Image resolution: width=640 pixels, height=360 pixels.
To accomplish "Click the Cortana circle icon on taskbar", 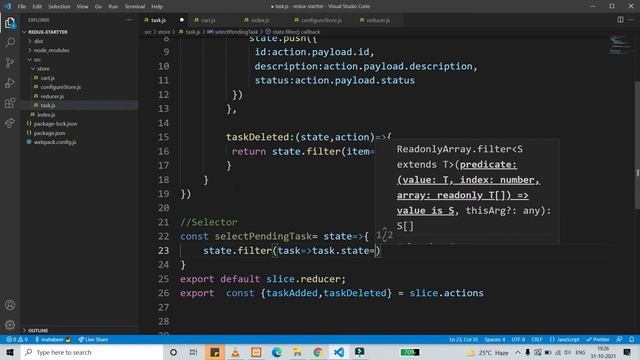I will [173, 352].
